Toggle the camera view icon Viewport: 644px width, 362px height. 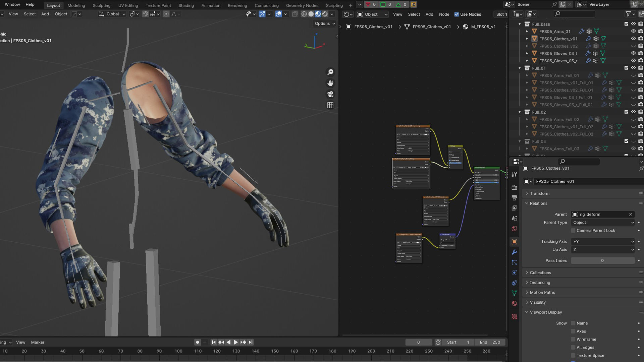pos(330,94)
